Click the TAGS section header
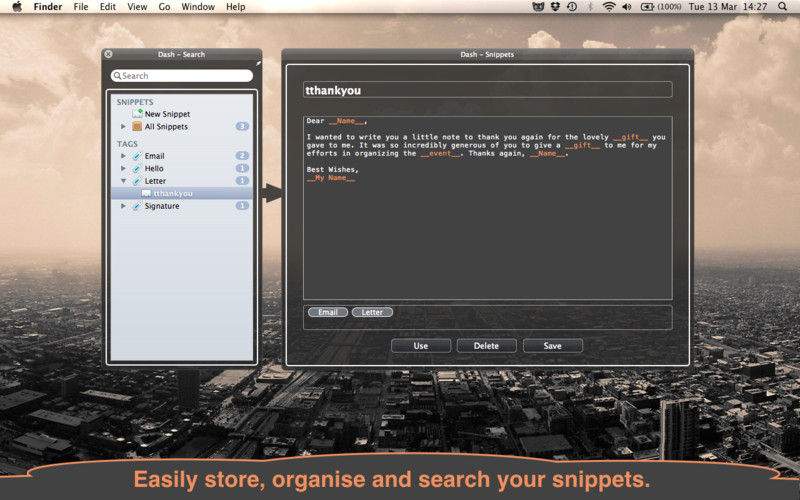 pos(127,144)
